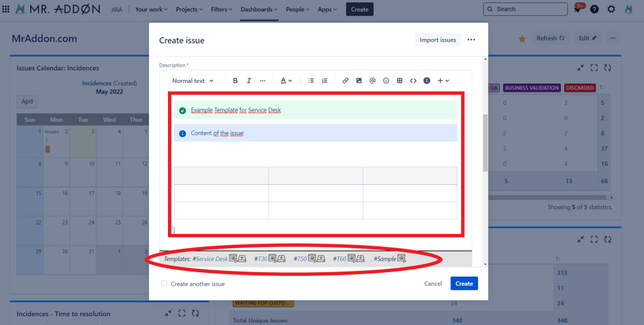Image resolution: width=644 pixels, height=325 pixels.
Task: Open the emoji picker in the editor
Action: [386, 80]
